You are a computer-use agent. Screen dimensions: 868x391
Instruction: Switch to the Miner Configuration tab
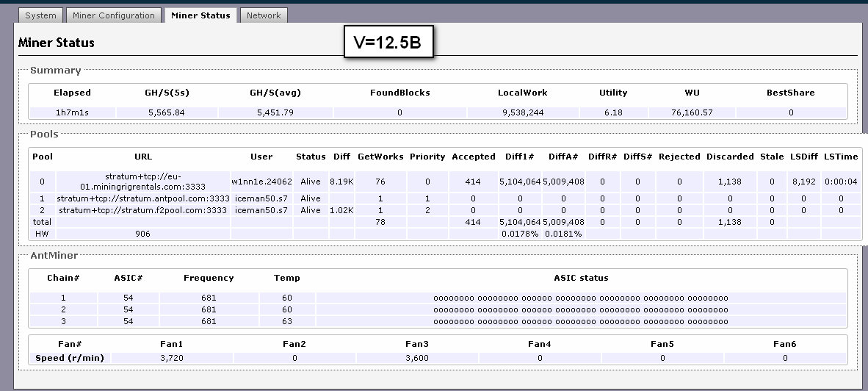[x=114, y=15]
